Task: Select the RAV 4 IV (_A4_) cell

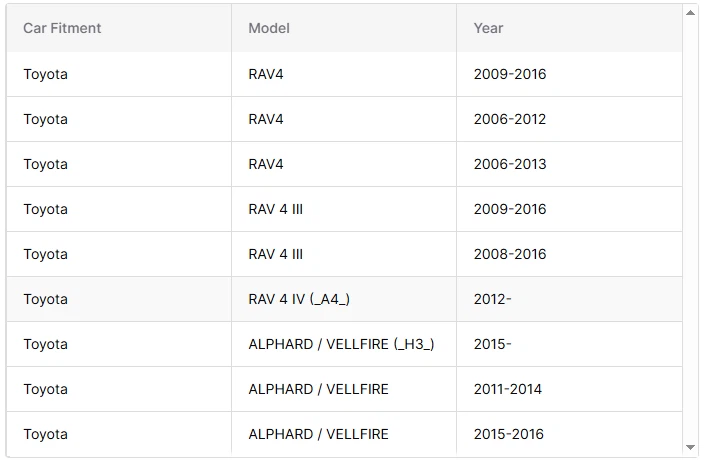Action: (299, 299)
